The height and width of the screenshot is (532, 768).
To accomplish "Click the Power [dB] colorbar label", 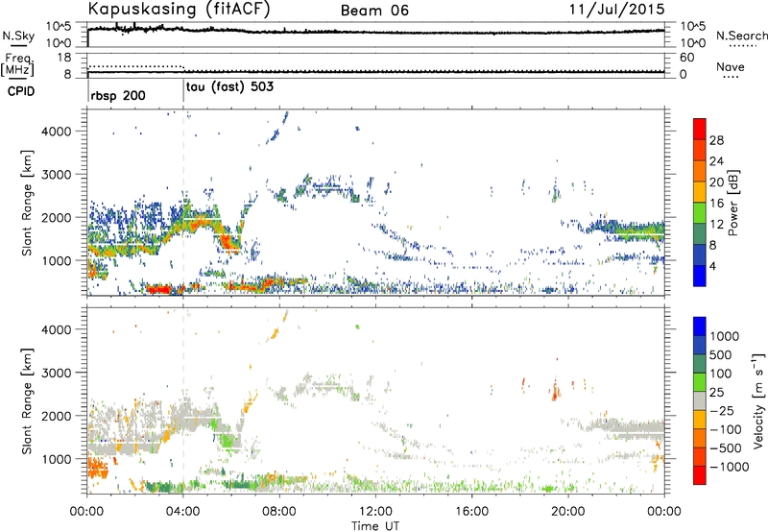I will [733, 203].
